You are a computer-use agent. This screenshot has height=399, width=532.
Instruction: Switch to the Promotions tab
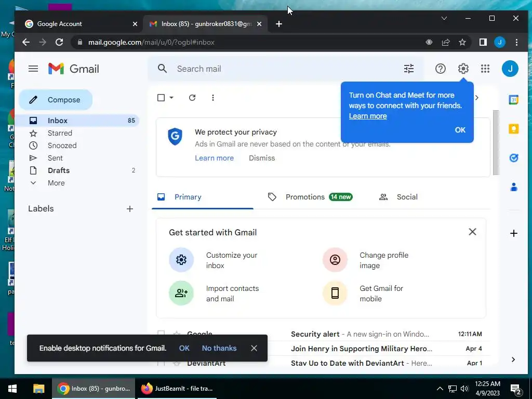pyautogui.click(x=310, y=197)
